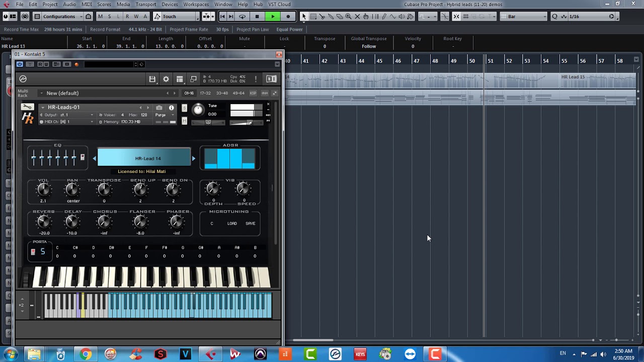The height and width of the screenshot is (362, 644).
Task: Open the File menu
Action: [x=20, y=5]
